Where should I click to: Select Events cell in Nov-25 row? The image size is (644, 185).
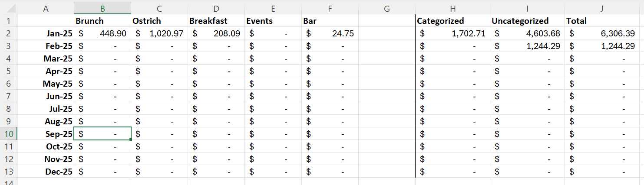(273, 159)
